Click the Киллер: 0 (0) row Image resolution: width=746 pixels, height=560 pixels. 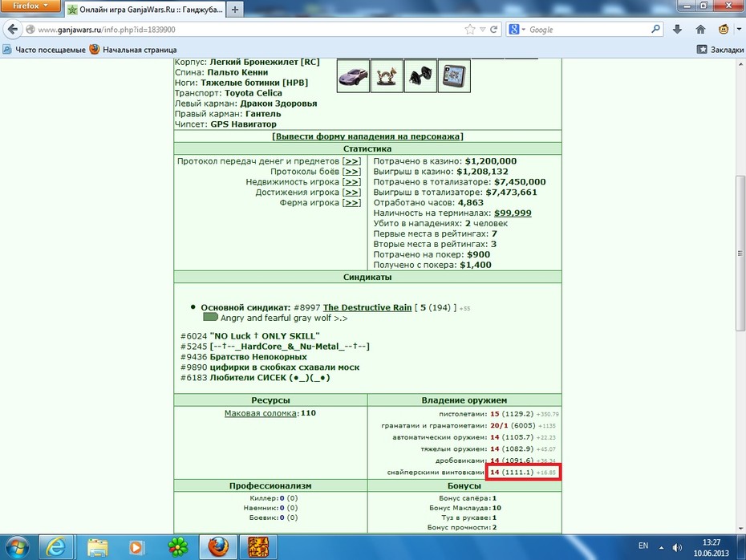[x=274, y=498]
